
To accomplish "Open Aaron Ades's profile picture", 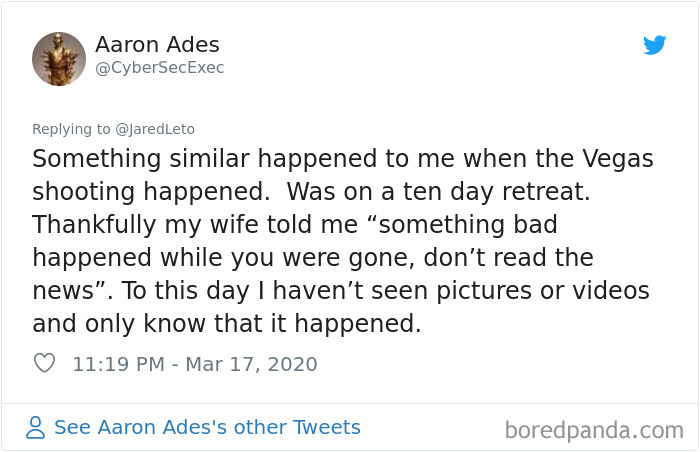I will [59, 59].
